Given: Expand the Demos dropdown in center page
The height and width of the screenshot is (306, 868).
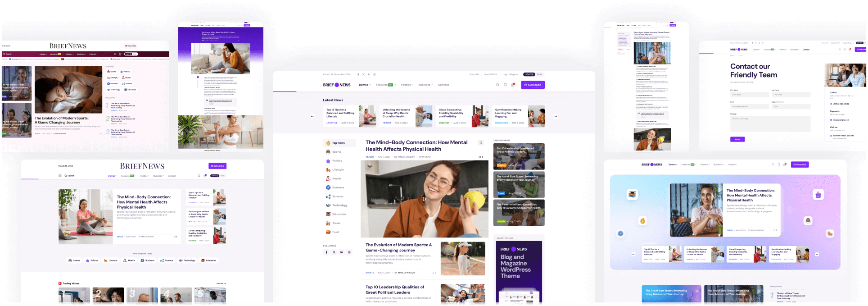Looking at the screenshot, I should 365,85.
